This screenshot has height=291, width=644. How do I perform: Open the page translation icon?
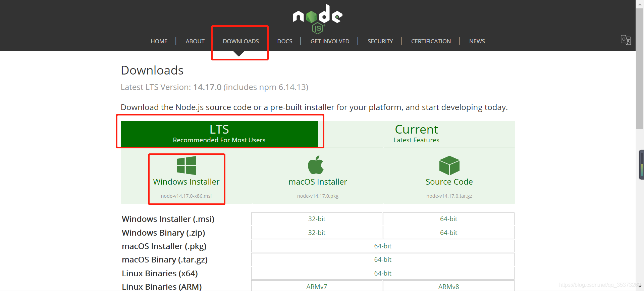tap(626, 40)
